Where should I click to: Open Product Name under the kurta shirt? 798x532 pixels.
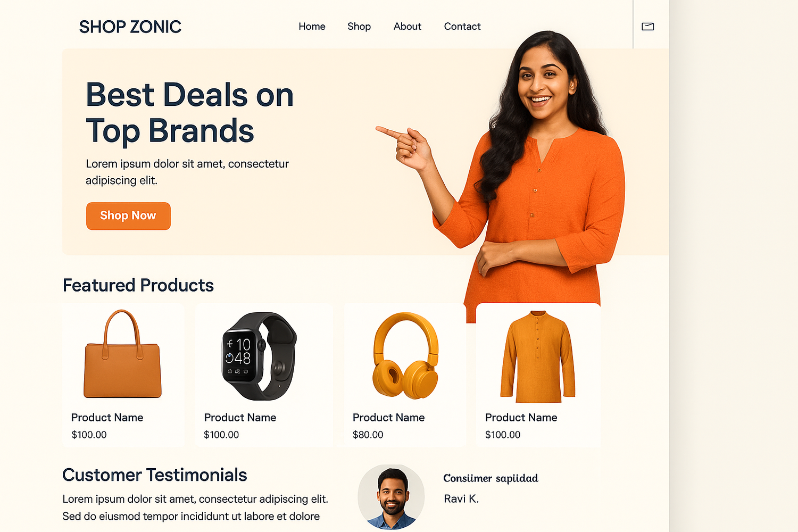point(521,418)
